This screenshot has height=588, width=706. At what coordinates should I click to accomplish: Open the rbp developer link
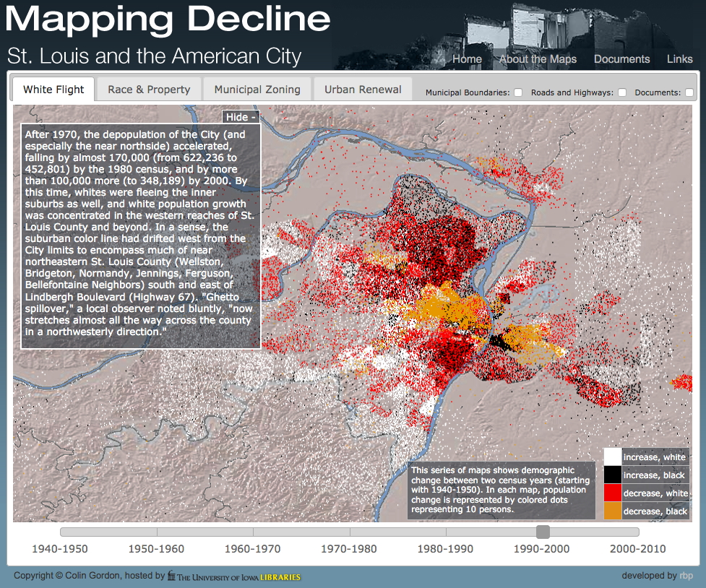686,576
